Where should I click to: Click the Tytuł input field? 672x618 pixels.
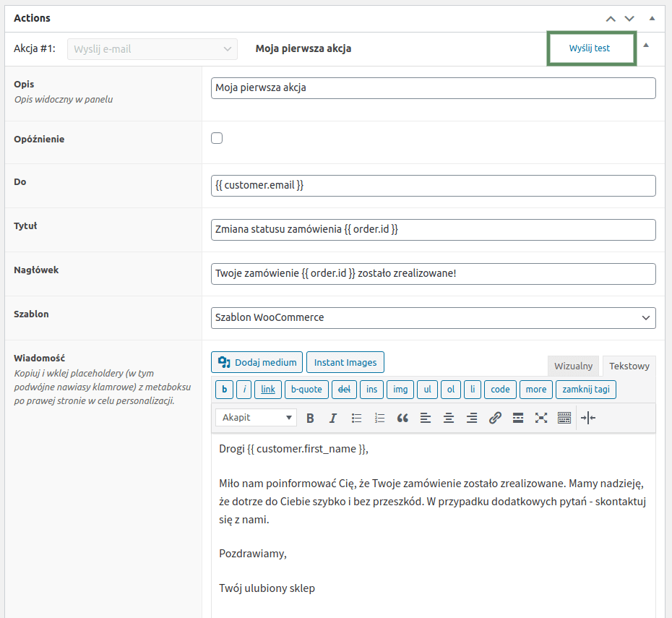[434, 230]
